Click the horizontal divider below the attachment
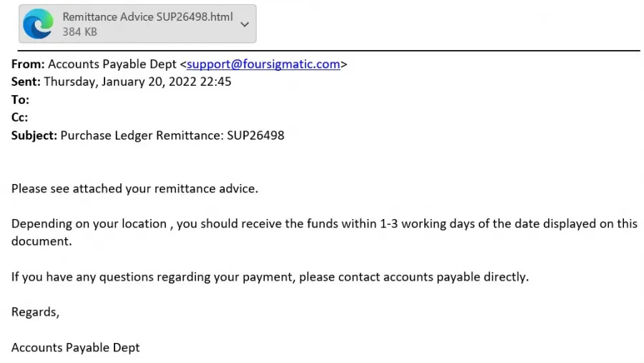The height and width of the screenshot is (363, 644). (328, 51)
